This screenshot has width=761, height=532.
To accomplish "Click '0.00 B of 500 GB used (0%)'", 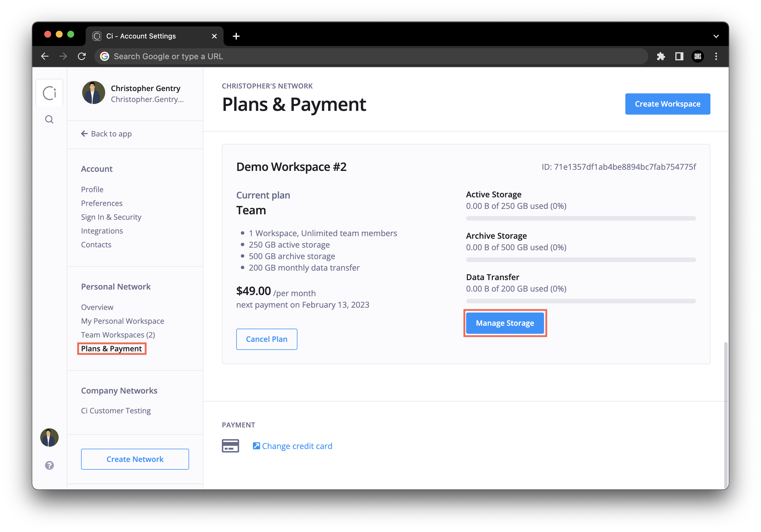I will coord(516,247).
